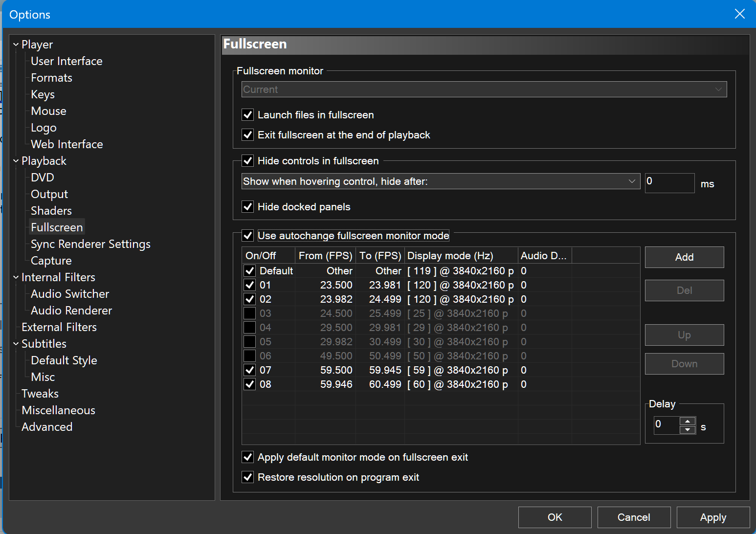Open the hide controls behavior dropdown
The width and height of the screenshot is (756, 534).
click(x=440, y=181)
